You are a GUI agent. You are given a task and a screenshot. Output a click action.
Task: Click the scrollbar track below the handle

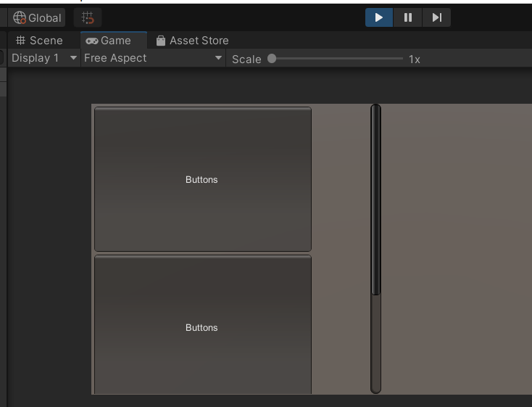click(x=375, y=343)
